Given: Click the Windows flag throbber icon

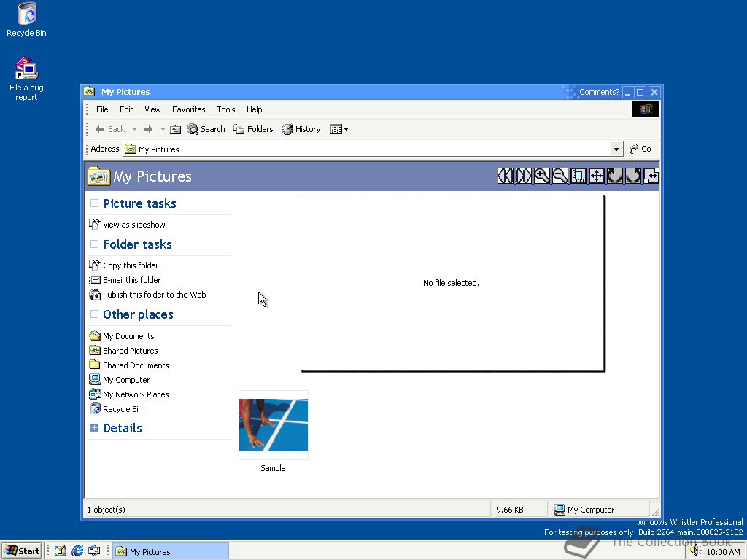Looking at the screenshot, I should (x=646, y=109).
